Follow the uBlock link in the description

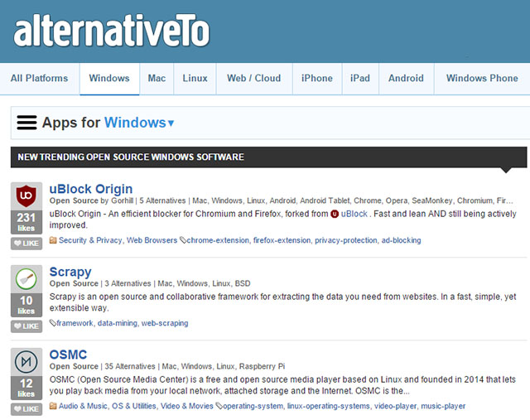coord(354,214)
